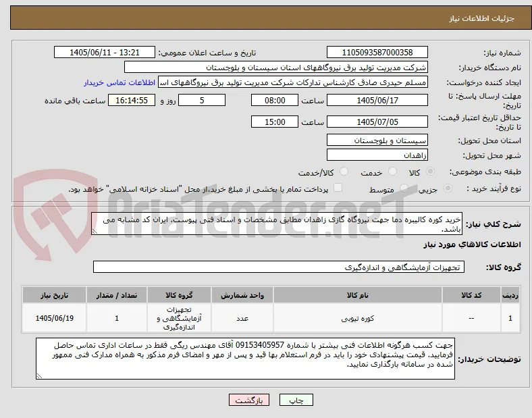Viewport: 532px width, 418px height.
Task: Click the تعداد / مقدار column header
Action: click(117, 295)
